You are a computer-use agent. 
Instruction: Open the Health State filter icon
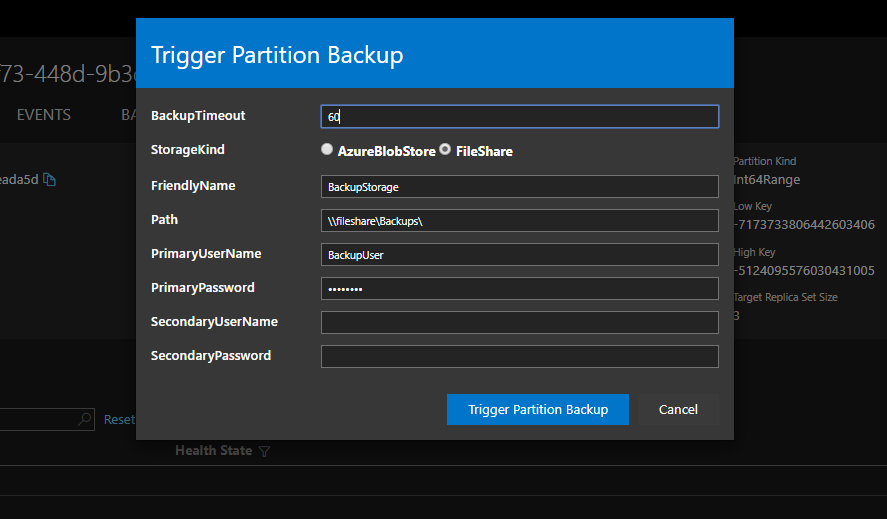265,452
